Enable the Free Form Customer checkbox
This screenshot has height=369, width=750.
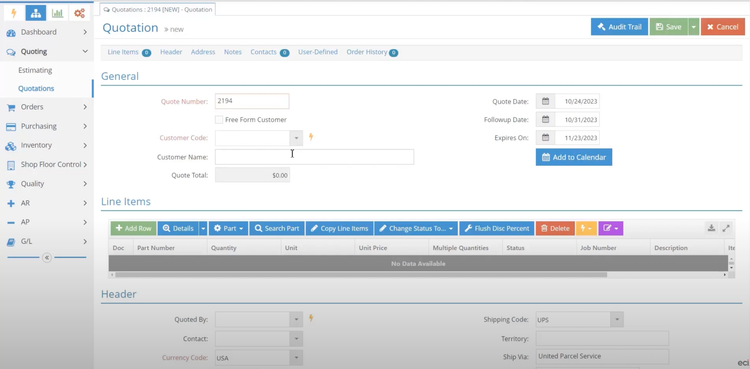pos(219,120)
